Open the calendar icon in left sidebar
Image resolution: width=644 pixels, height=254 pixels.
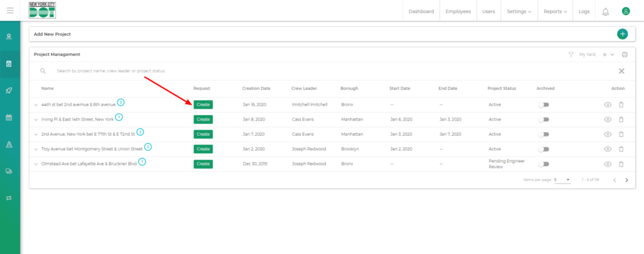[x=9, y=117]
